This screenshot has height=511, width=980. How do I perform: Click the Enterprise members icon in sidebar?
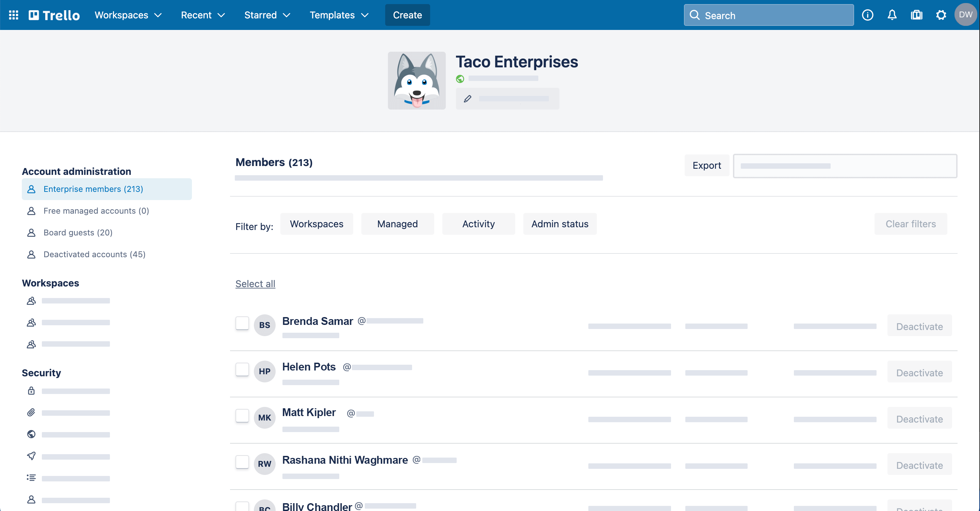(31, 188)
